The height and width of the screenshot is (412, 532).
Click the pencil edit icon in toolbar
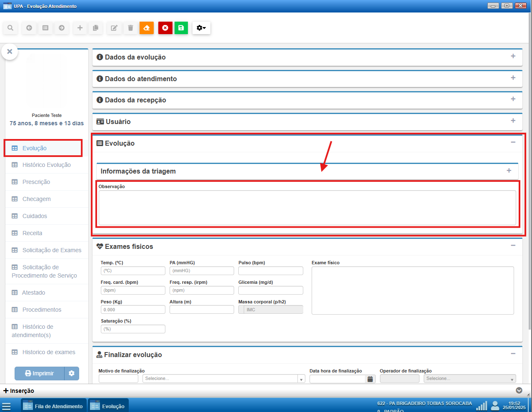[114, 28]
